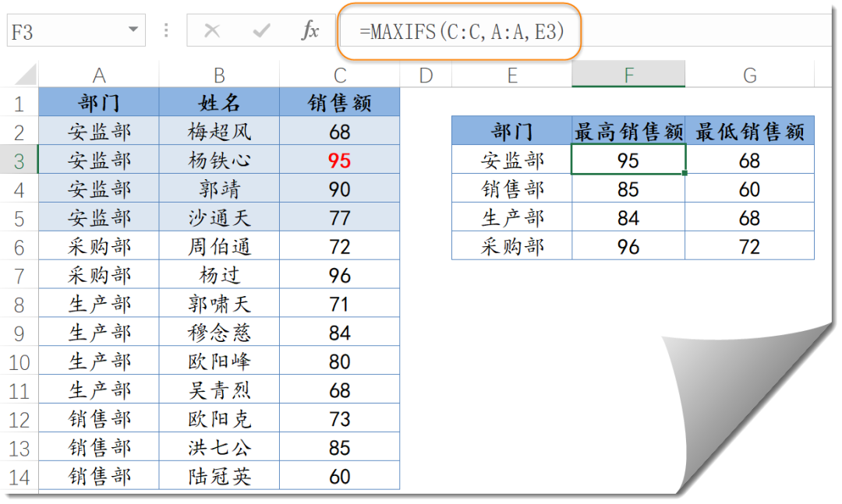Viewport: 842px width, 504px height.
Task: Click 安监部 in the summary table
Action: 512,160
